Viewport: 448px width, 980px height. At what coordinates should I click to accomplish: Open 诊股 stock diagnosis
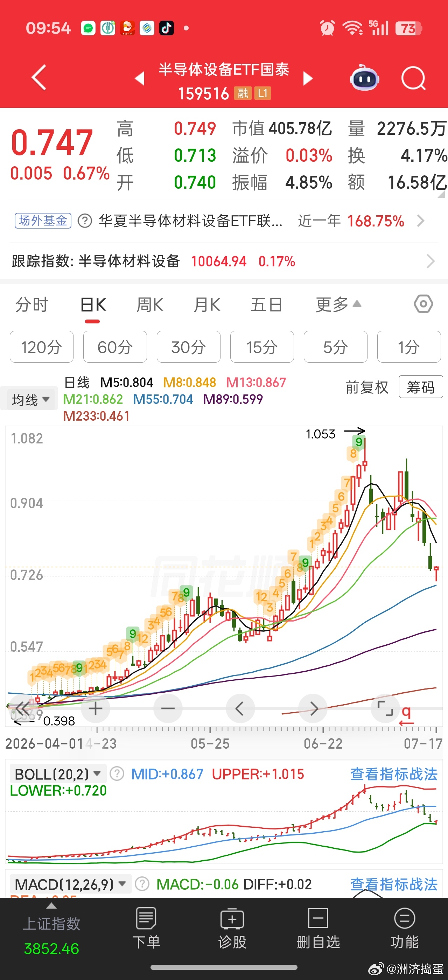pos(232,928)
